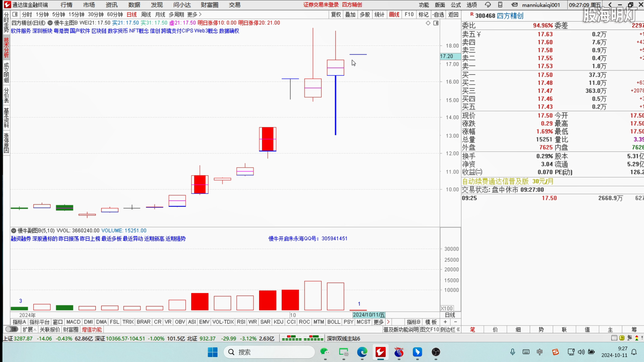The height and width of the screenshot is (362, 644).
Task: Click the customer service headset icon
Action: coord(488,5)
